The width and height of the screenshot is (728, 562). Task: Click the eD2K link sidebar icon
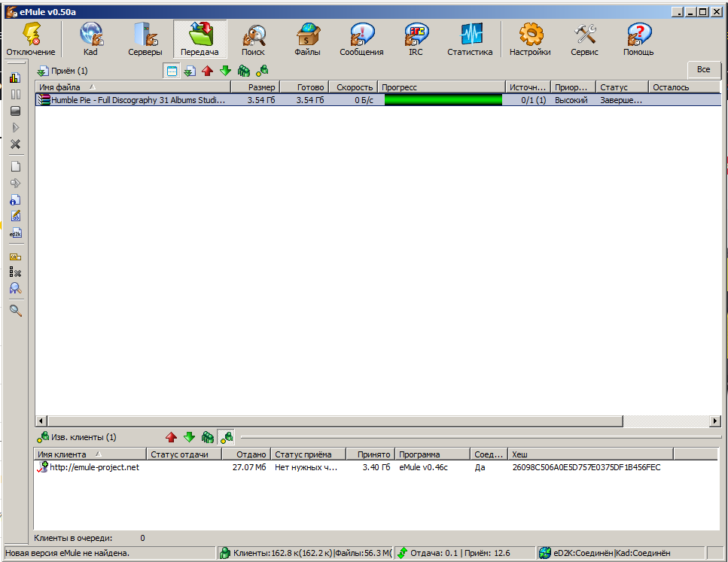[15, 233]
